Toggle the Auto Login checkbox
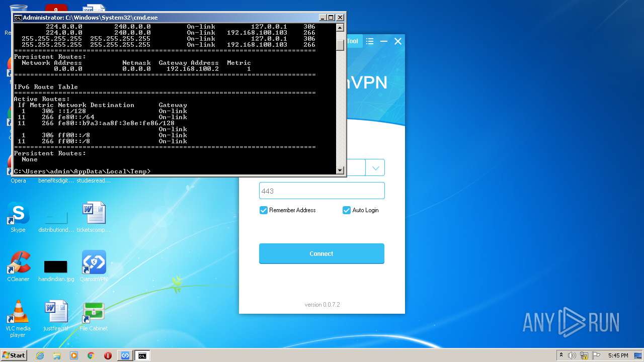Viewport: 644px width, 362px height. (x=346, y=210)
